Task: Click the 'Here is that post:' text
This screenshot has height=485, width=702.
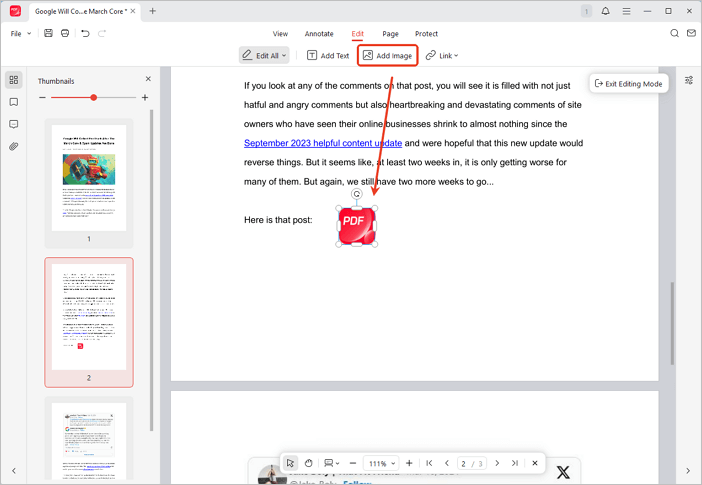Action: pyautogui.click(x=278, y=220)
